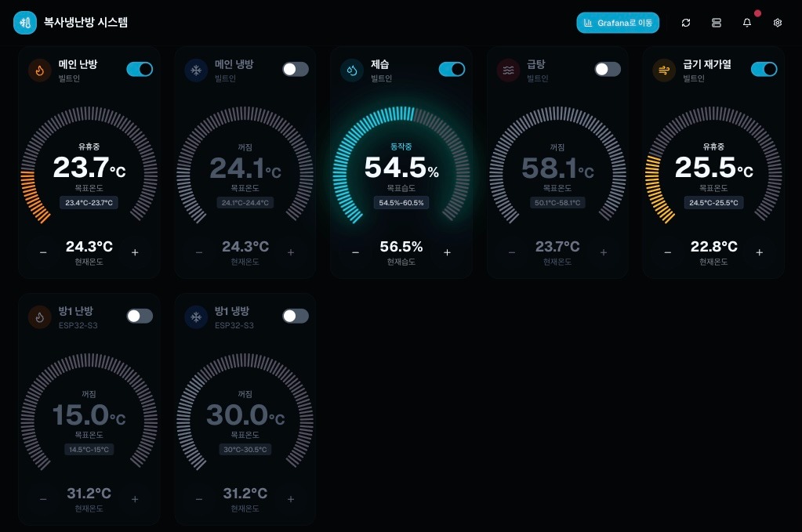The height and width of the screenshot is (532, 802).
Task: Open the server list icon in the header
Action: tap(716, 23)
